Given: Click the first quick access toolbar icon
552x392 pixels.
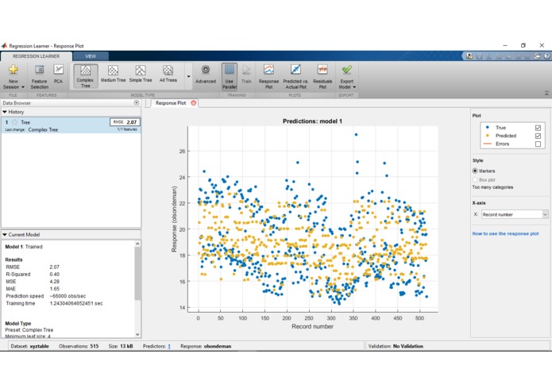Looking at the screenshot, I should [x=469, y=56].
